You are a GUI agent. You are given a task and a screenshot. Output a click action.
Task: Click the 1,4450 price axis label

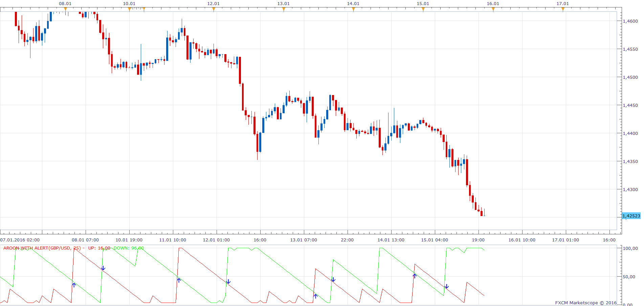(630, 105)
